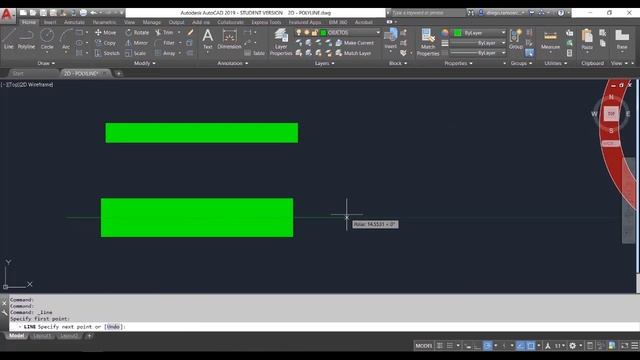640x360 pixels.
Task: Click the Measure utility icon
Action: tap(550, 39)
